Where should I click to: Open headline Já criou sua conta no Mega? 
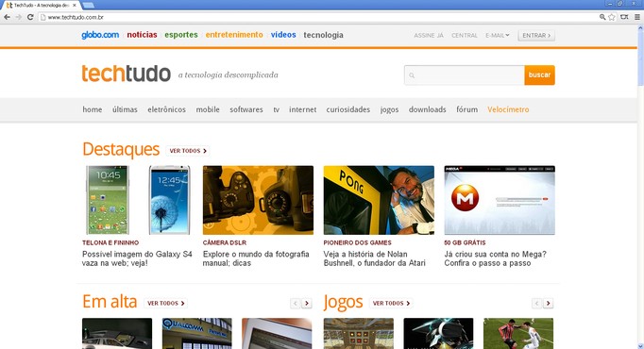click(496, 258)
